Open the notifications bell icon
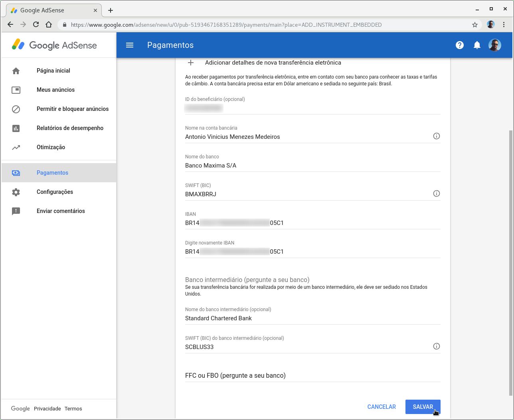This screenshot has width=514, height=420. [x=477, y=45]
